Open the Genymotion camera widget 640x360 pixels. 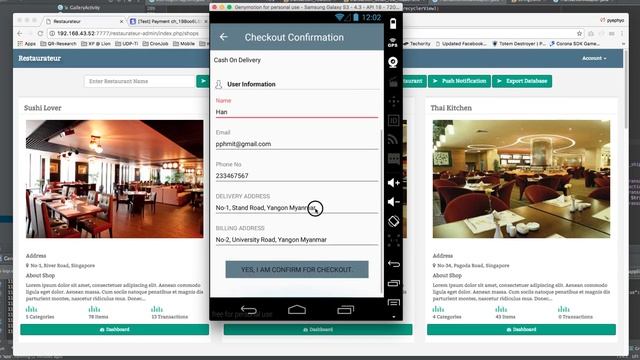(x=393, y=62)
